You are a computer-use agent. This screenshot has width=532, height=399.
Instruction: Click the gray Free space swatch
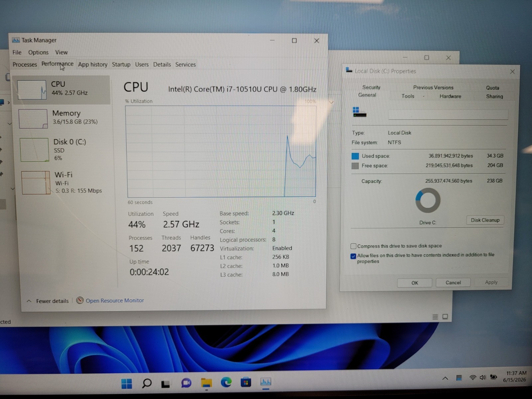coord(355,166)
